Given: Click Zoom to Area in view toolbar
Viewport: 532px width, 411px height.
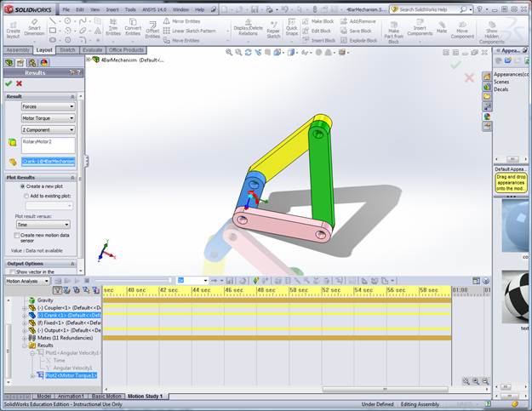Looking at the screenshot, I should (238, 52).
